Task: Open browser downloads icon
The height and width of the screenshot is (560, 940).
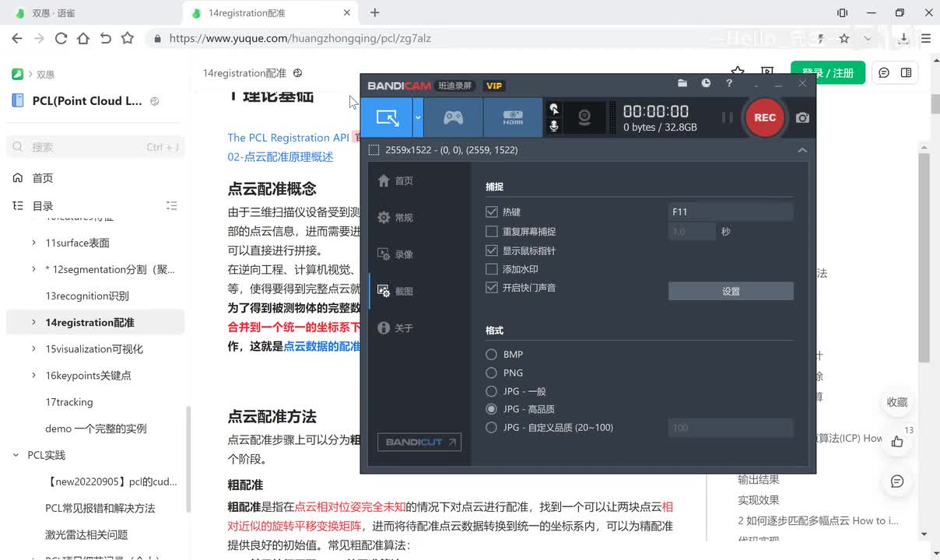Action: tap(903, 38)
